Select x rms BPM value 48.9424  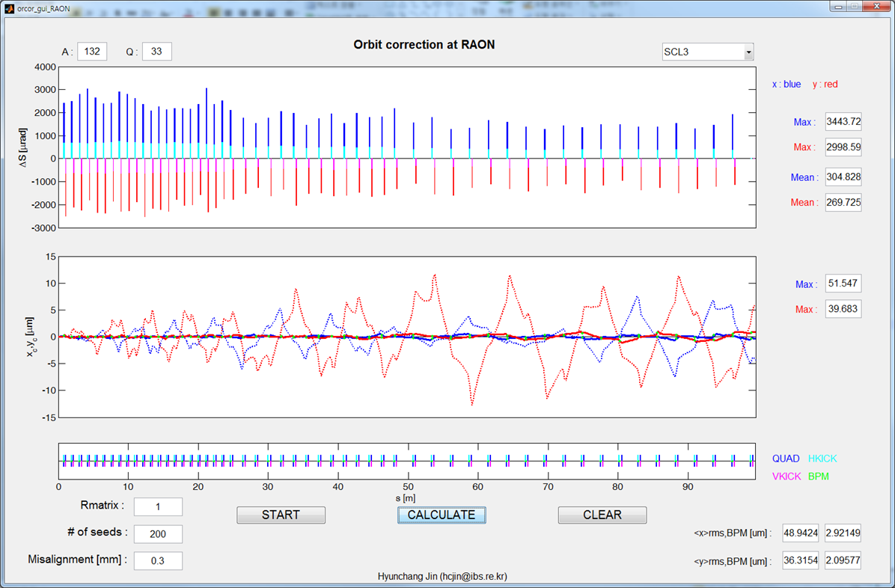point(801,533)
